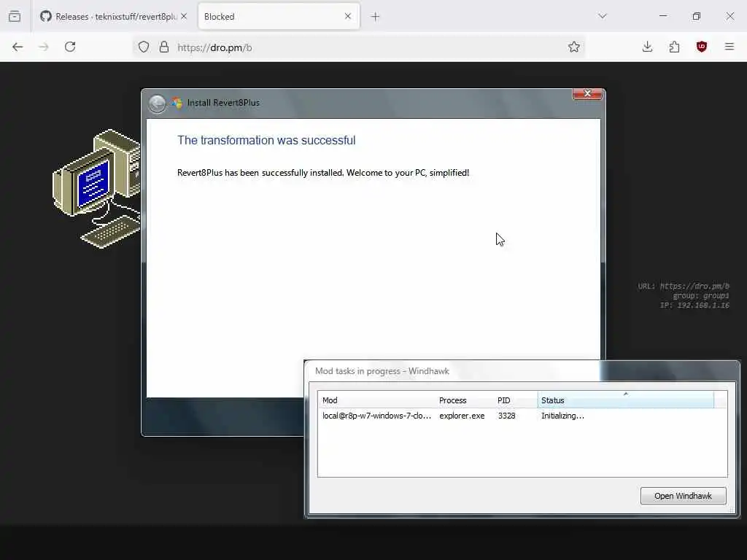This screenshot has width=747, height=560.
Task: Switch to the Releases teknixstuff/revert8plus tab
Action: (113, 16)
